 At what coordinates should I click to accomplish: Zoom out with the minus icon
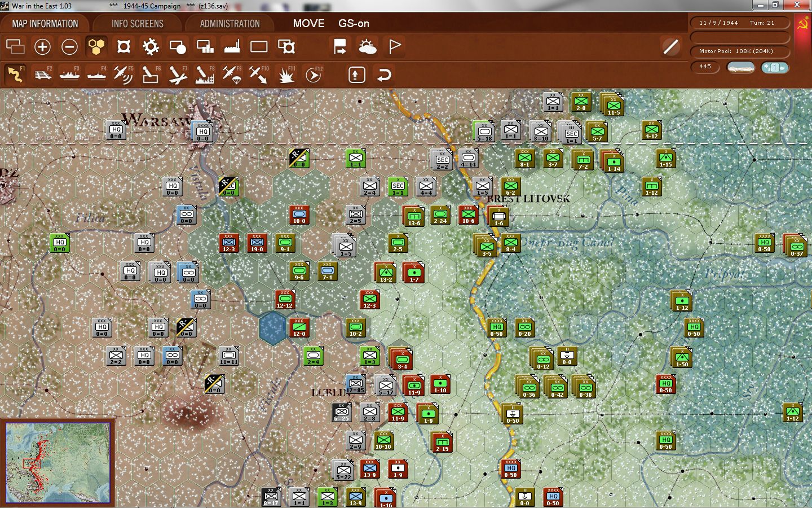69,46
